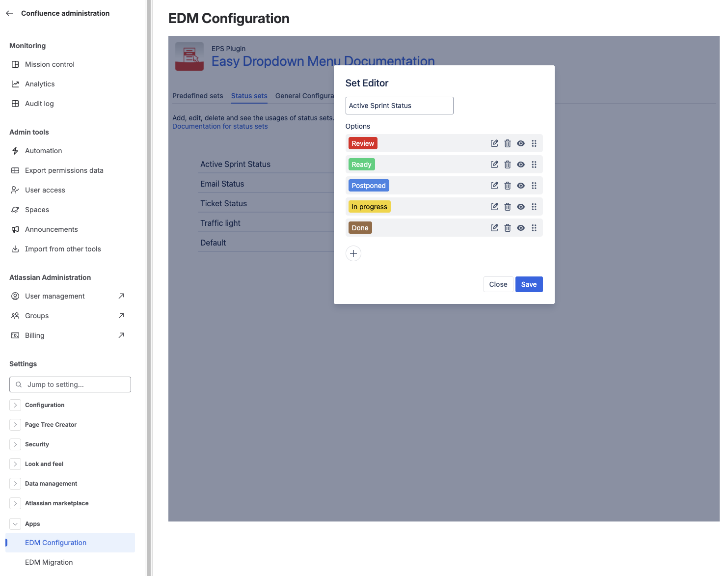
Task: Click the red Review status badge
Action: click(363, 143)
